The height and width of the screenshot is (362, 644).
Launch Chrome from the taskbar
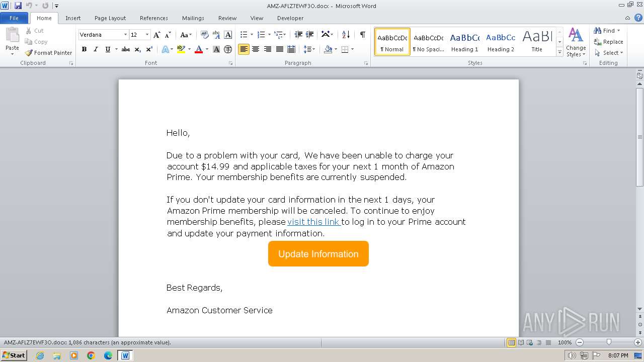pos(91,355)
